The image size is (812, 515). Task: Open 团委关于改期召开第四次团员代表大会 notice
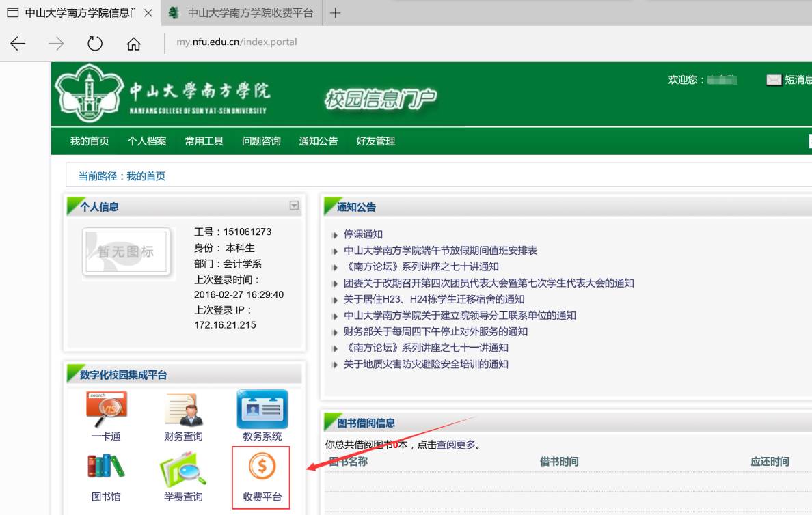tap(489, 283)
